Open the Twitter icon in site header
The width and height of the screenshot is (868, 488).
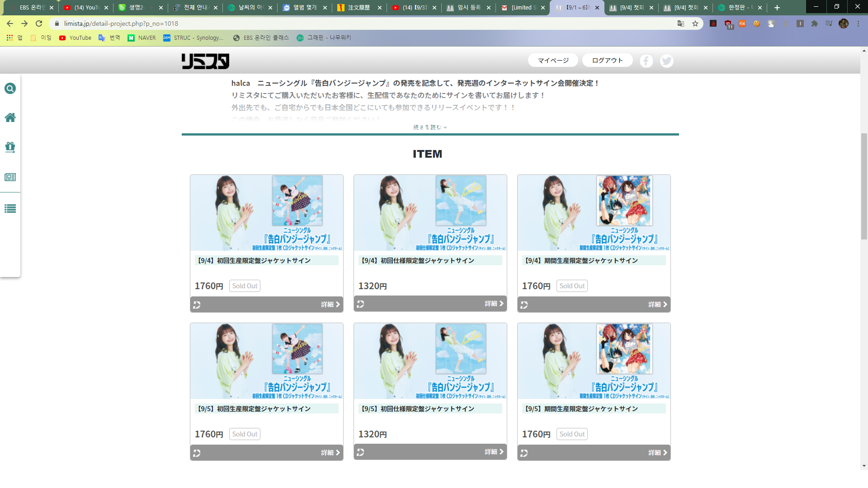[666, 61]
